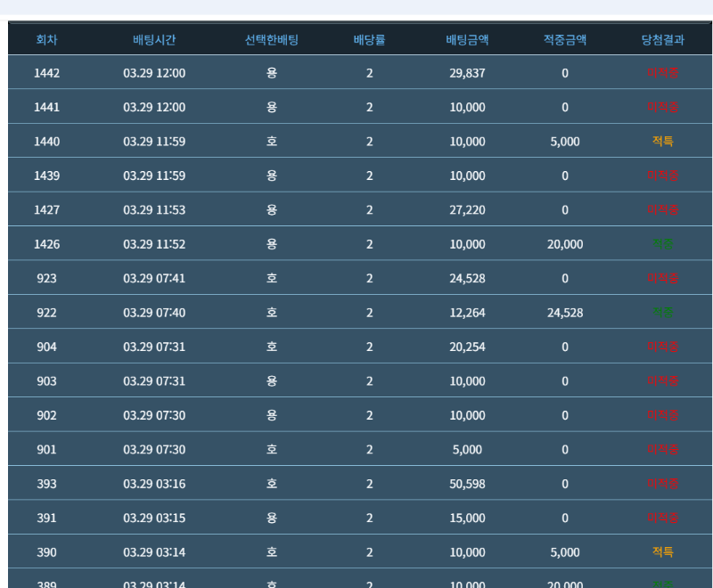Select the 27,220 bet amount

tap(467, 210)
